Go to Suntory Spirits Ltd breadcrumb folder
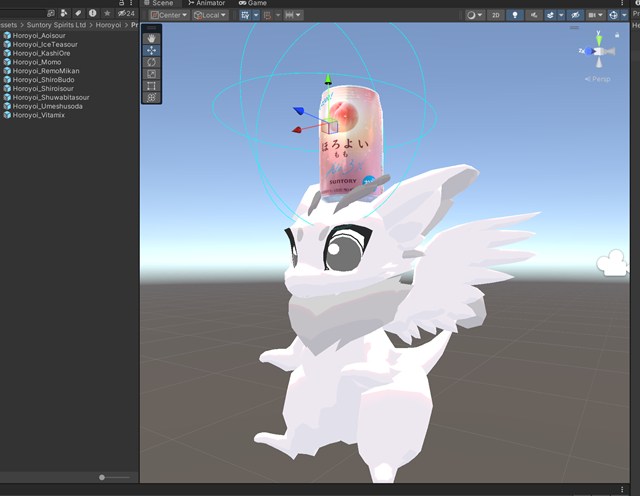This screenshot has height=496, width=640. [56, 25]
